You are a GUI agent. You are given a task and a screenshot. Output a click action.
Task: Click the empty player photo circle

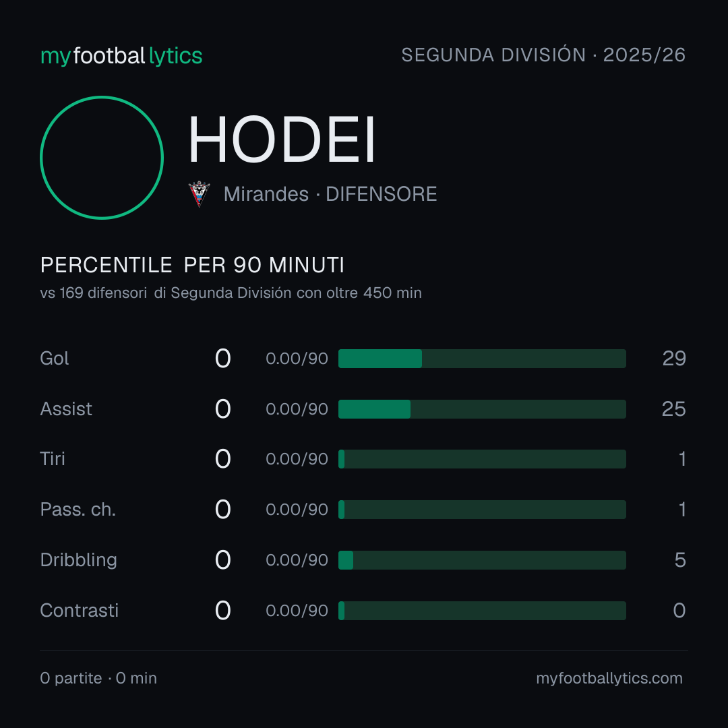click(x=102, y=157)
